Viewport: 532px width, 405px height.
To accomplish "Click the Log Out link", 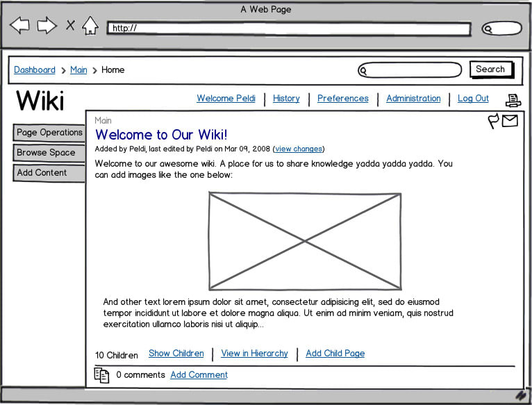I will (473, 99).
